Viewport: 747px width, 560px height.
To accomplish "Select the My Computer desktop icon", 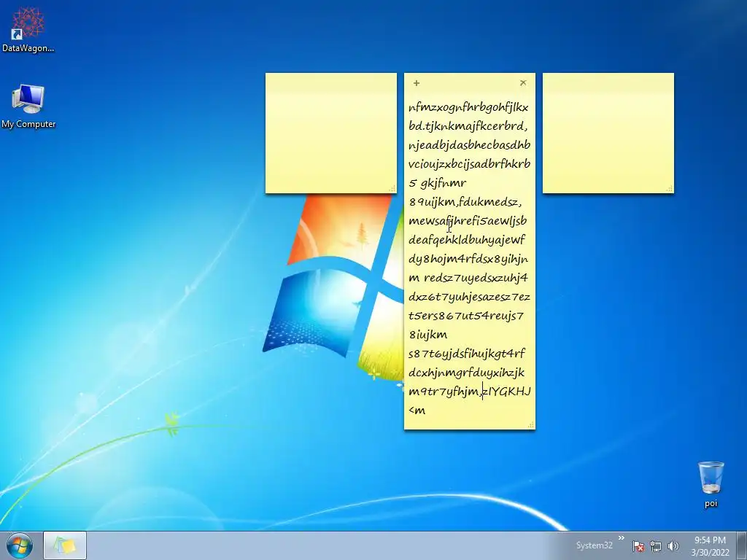I will coord(28,106).
